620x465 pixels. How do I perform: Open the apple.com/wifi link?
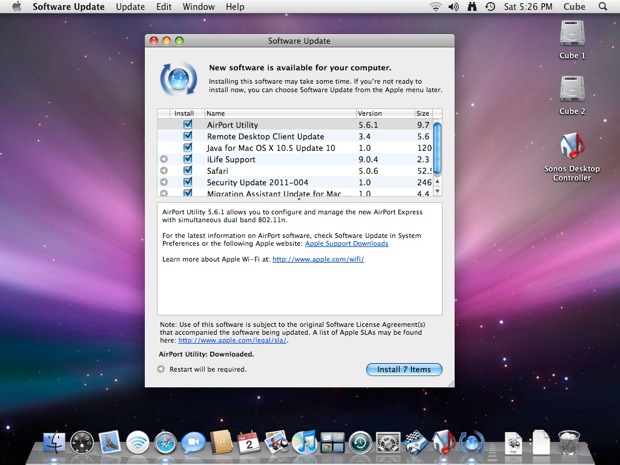click(318, 259)
